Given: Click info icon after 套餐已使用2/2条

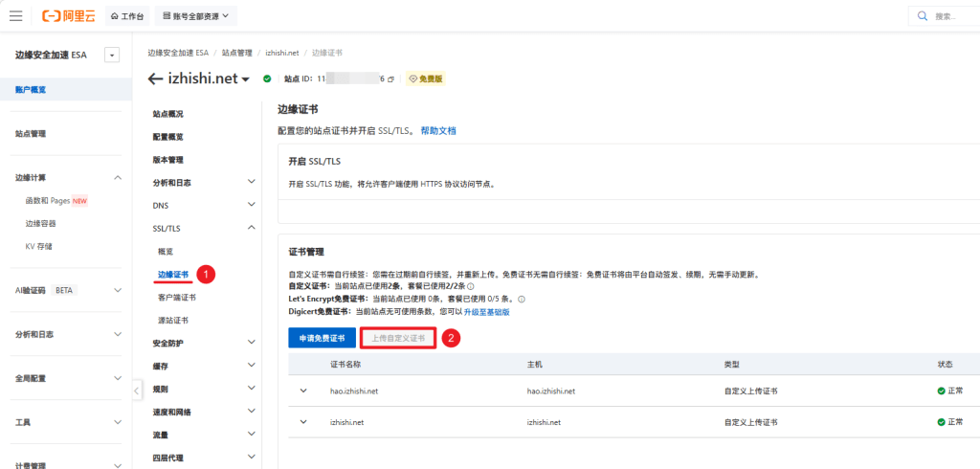Looking at the screenshot, I should click(x=471, y=286).
